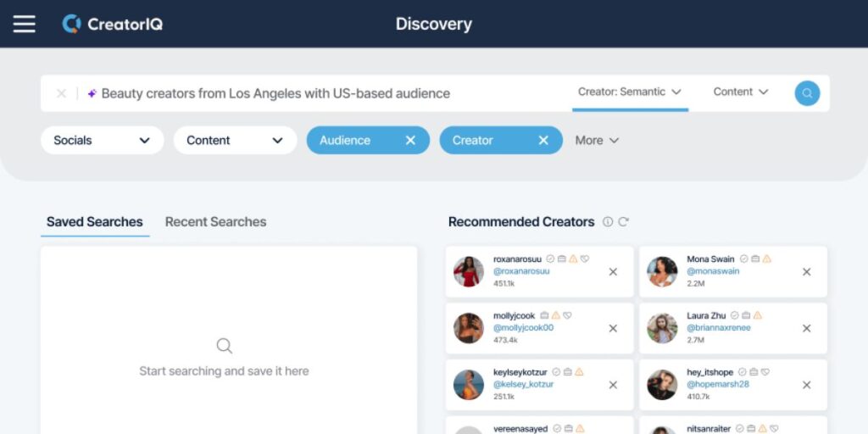Dismiss hey_itshope creator card
This screenshot has height=434, width=868.
[x=806, y=385]
